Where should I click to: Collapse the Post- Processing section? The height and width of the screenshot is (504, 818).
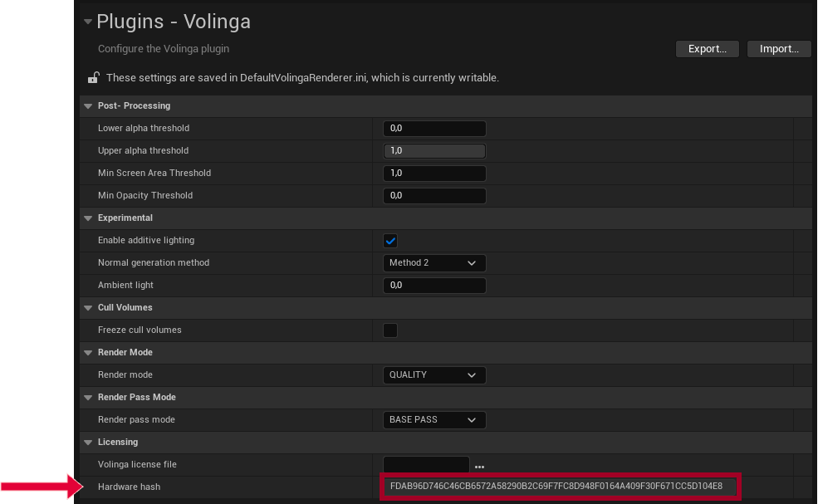(88, 106)
